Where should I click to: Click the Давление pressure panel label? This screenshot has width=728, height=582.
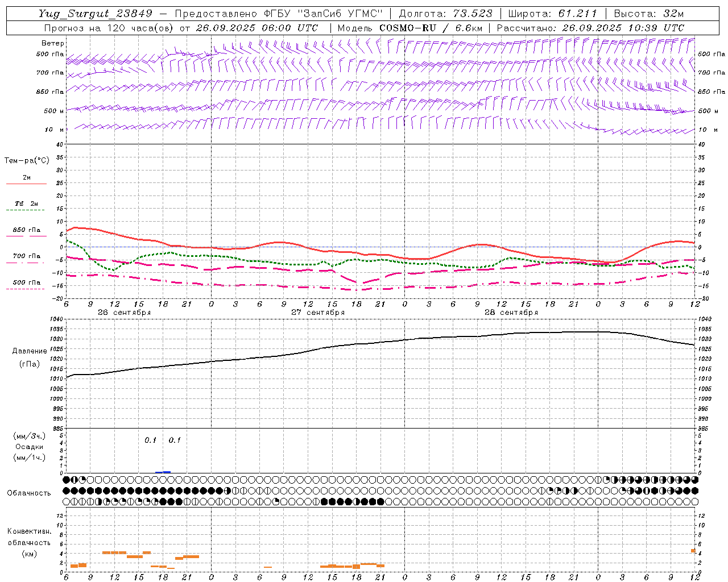30,351
